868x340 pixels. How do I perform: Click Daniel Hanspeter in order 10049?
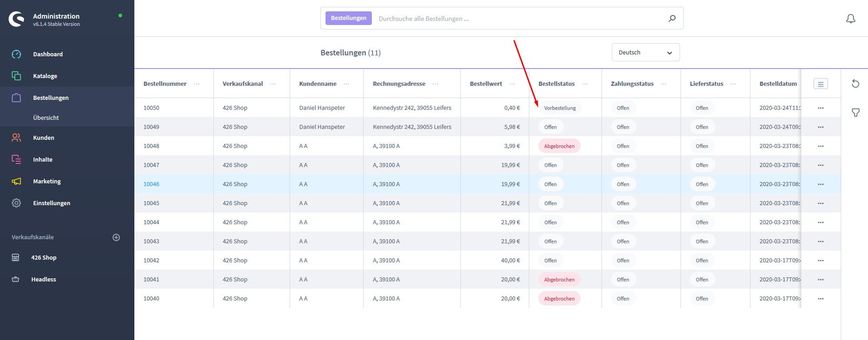tap(322, 127)
